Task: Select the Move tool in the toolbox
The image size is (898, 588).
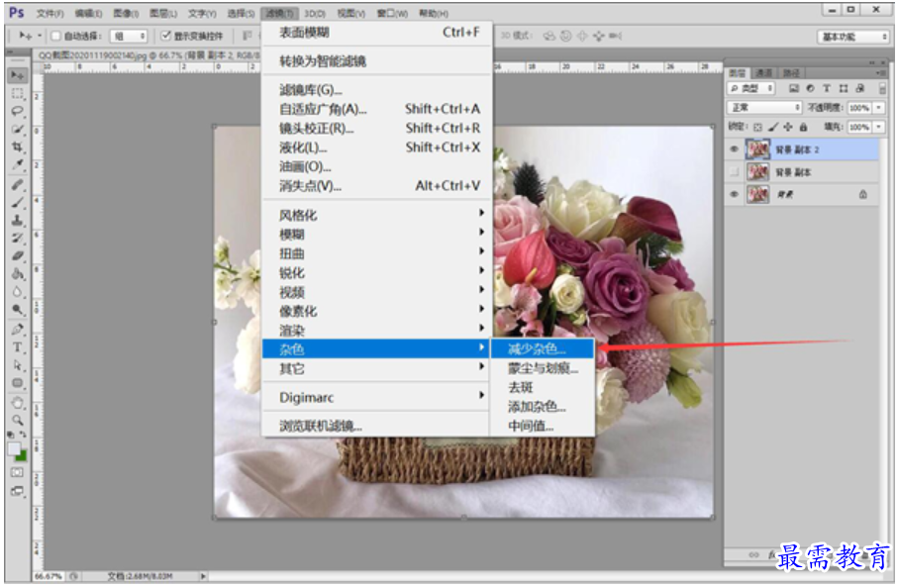Action: point(18,75)
